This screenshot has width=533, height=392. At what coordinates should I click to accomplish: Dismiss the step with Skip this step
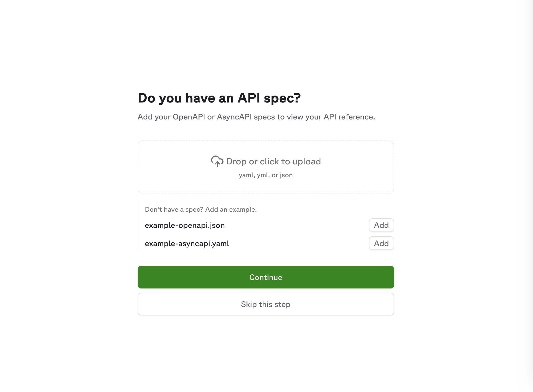coord(265,304)
